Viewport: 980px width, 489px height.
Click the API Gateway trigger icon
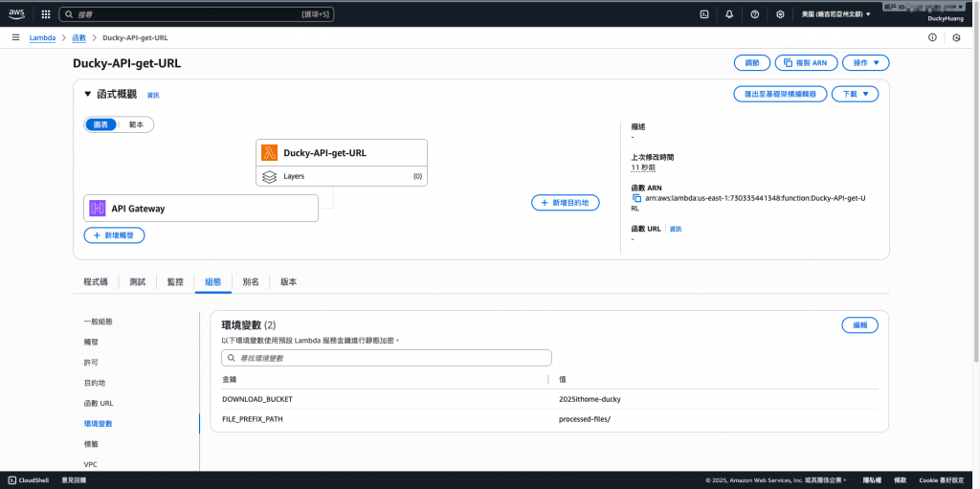coord(97,209)
